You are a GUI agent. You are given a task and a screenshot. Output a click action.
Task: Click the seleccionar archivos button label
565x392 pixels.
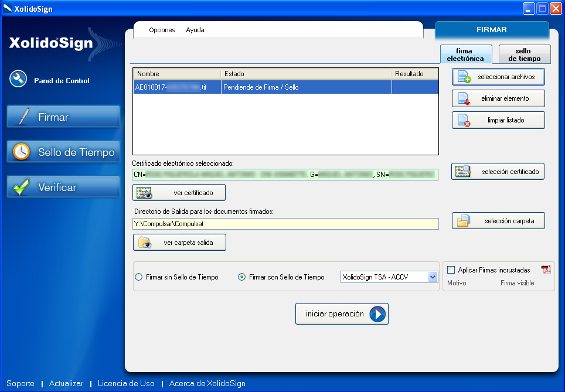click(x=506, y=77)
